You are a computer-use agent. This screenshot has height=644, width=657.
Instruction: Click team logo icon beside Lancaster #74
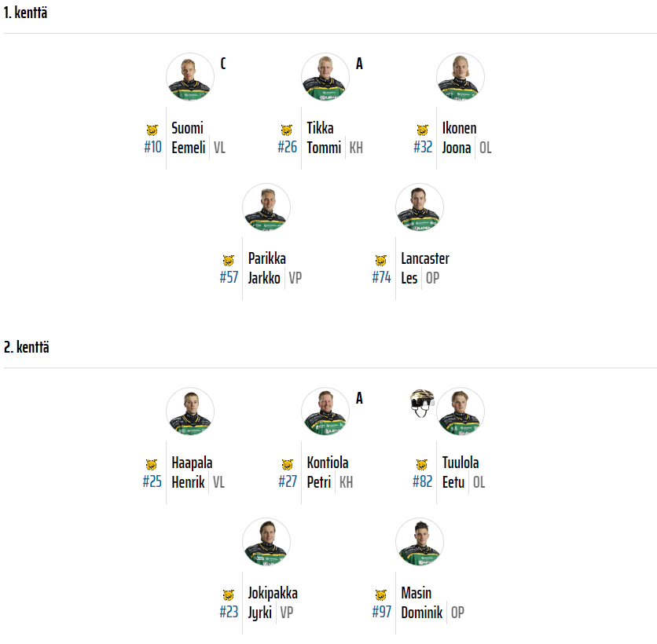click(x=381, y=261)
